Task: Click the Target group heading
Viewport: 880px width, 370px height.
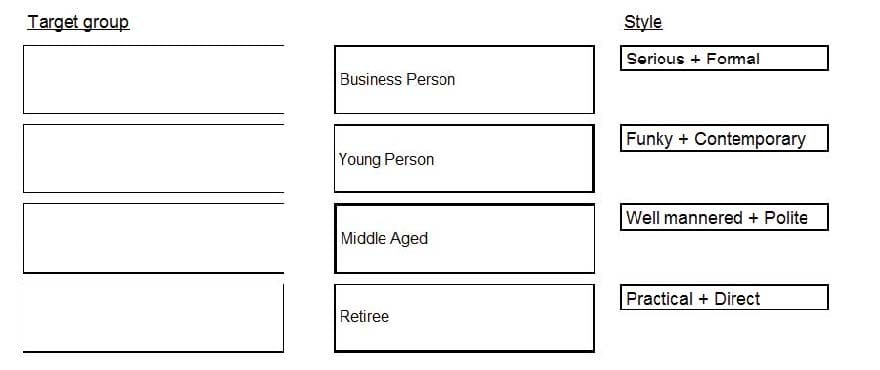Action: point(79,22)
